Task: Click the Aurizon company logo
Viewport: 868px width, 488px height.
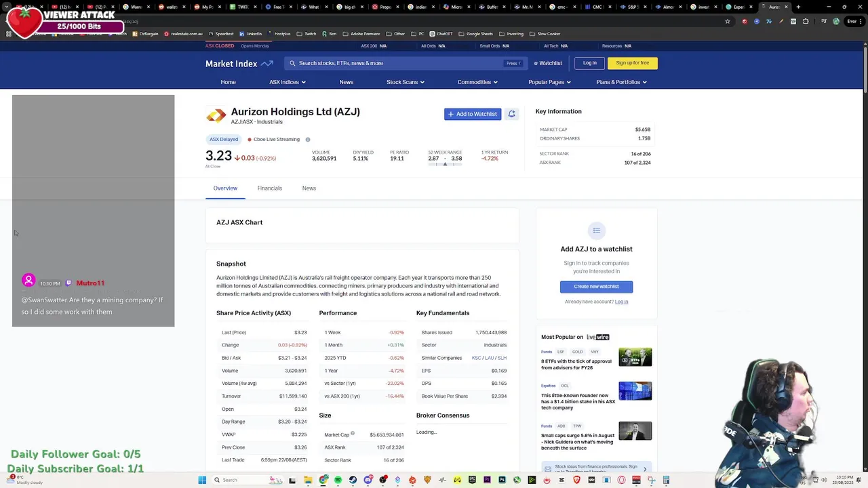Action: pyautogui.click(x=216, y=116)
